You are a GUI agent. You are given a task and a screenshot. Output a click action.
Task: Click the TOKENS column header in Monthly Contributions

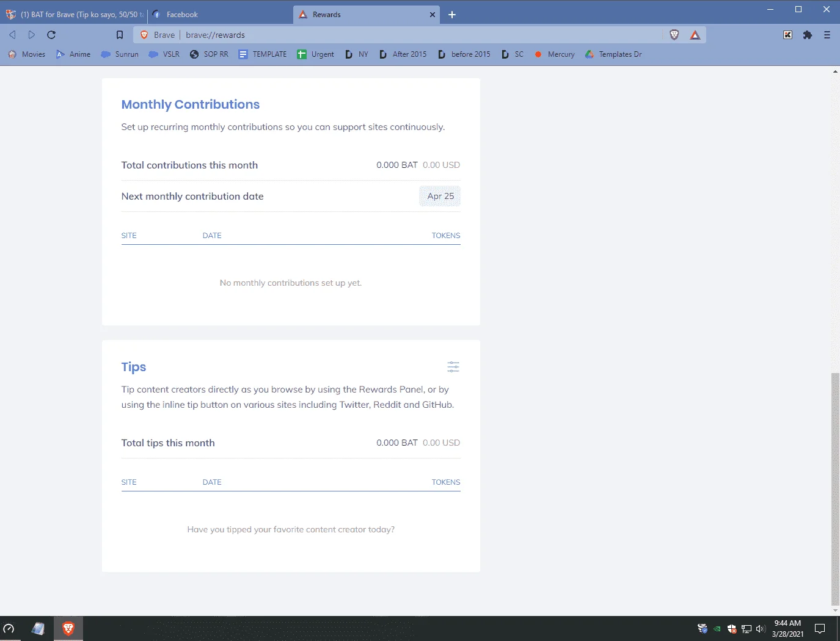pos(446,236)
